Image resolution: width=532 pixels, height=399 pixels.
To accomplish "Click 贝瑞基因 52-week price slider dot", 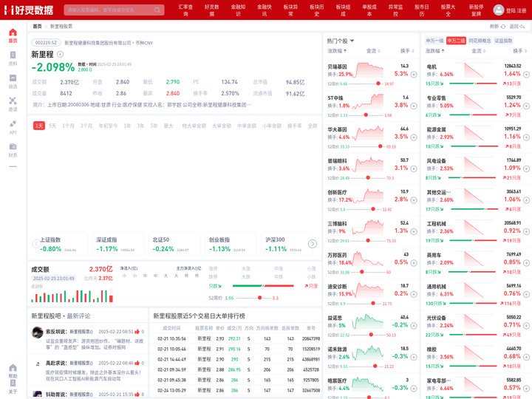I will point(378,83).
